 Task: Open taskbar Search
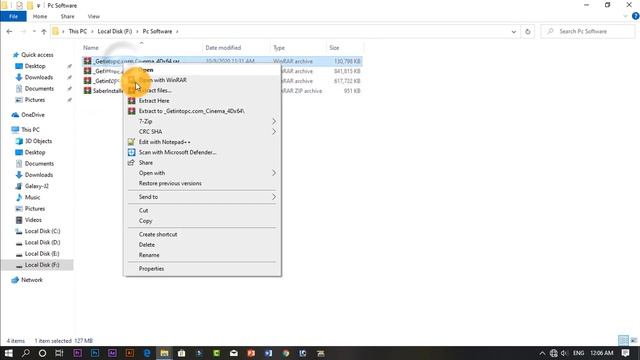(25, 353)
